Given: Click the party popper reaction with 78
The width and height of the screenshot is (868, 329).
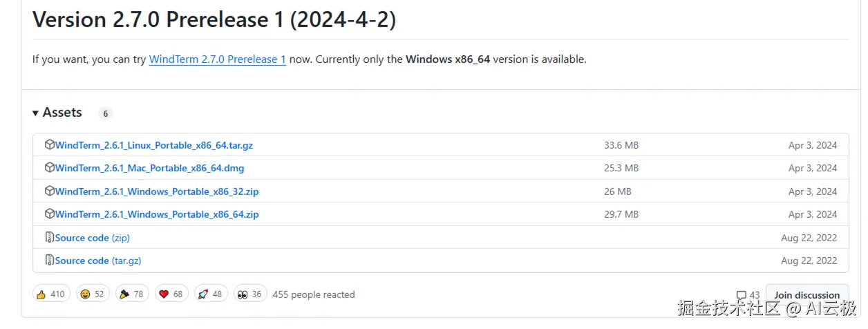Looking at the screenshot, I should tap(131, 294).
